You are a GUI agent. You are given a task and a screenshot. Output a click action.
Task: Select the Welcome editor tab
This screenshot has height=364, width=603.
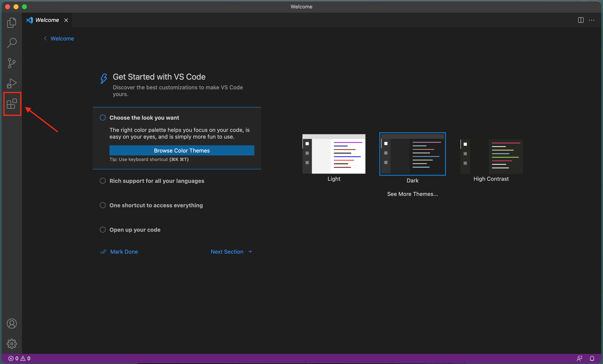47,20
